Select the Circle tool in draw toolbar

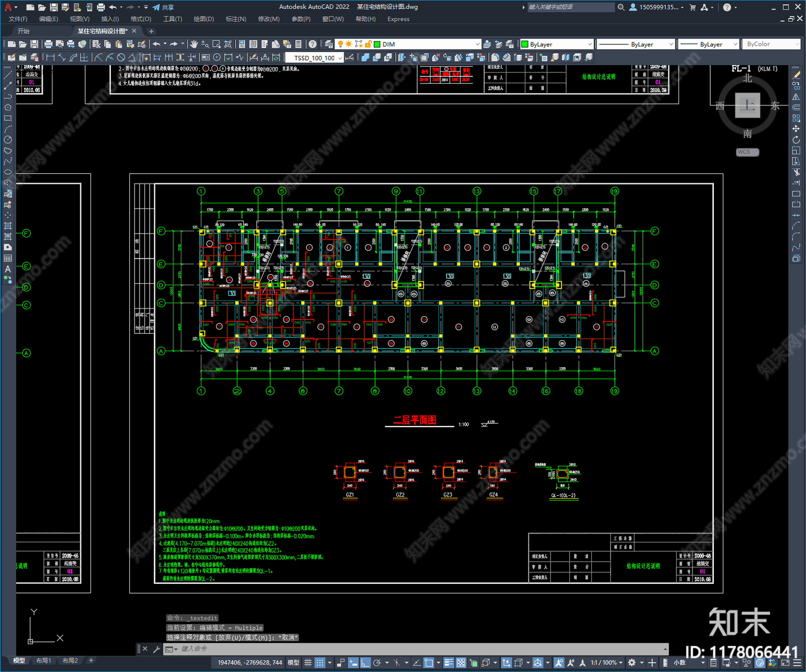click(8, 140)
